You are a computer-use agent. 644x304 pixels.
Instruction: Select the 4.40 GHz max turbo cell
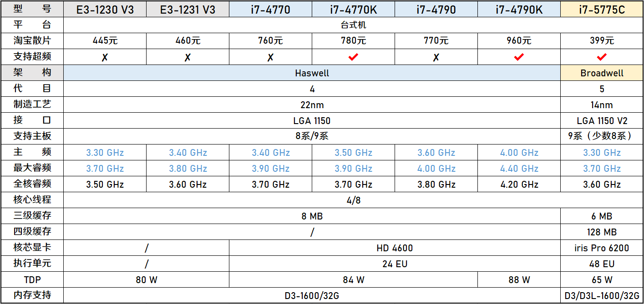click(519, 169)
